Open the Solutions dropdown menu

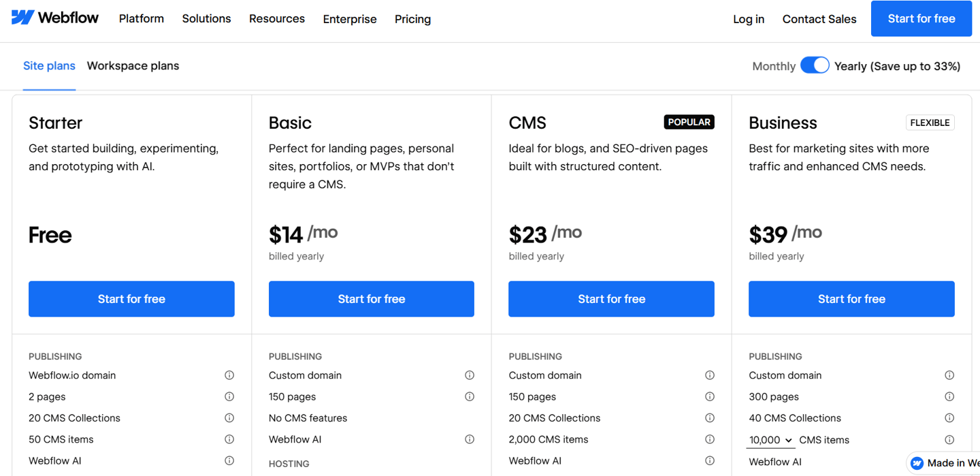tap(206, 18)
